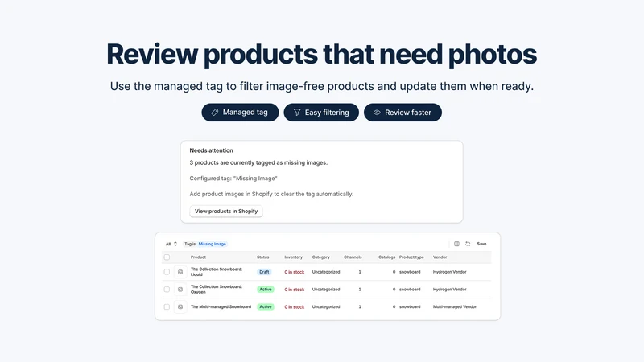This screenshot has height=362, width=644.
Task: Click Multi-managed Vendor cell
Action: pos(455,306)
